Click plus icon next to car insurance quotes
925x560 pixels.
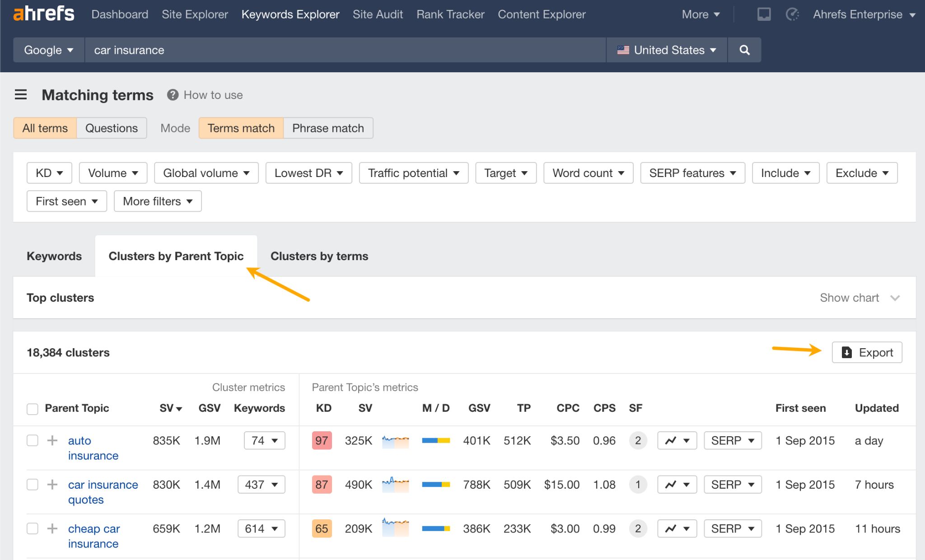point(52,485)
